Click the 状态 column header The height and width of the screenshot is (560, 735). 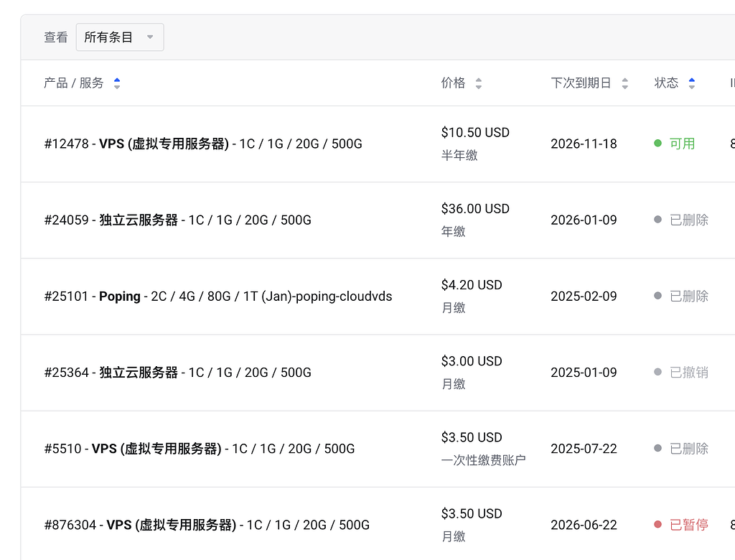pos(666,83)
